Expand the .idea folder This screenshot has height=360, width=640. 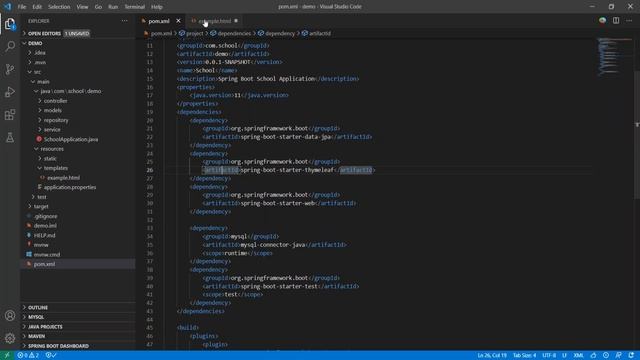78,53
